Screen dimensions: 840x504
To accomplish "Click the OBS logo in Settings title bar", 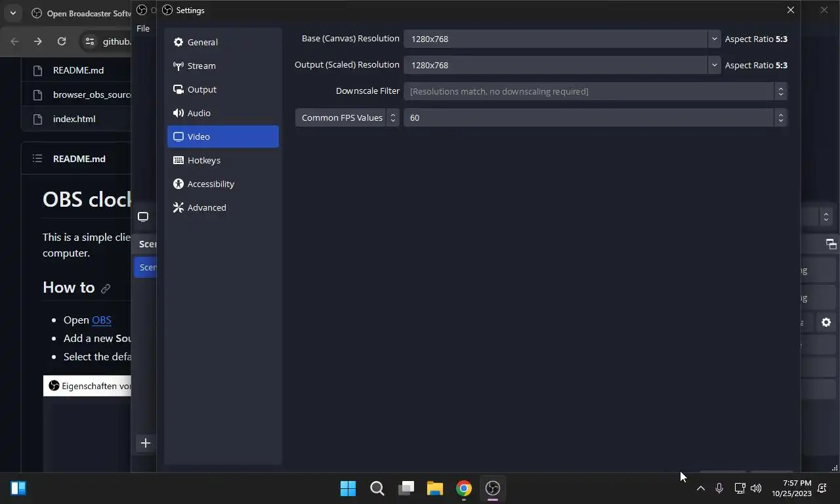I will pyautogui.click(x=167, y=10).
